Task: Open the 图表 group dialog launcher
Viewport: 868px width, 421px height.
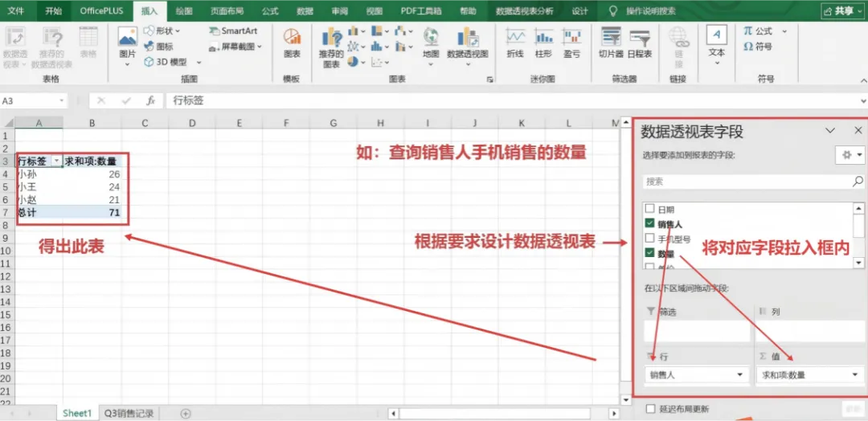Action: (490, 80)
